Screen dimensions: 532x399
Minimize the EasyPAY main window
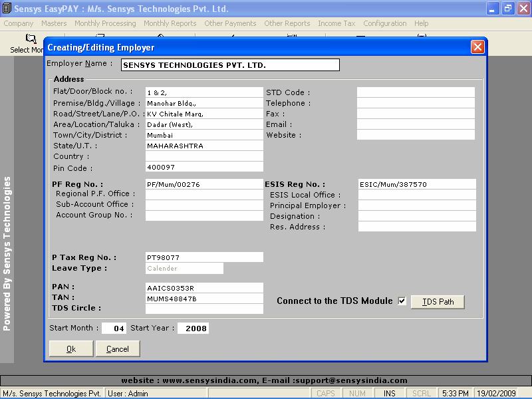(492, 9)
